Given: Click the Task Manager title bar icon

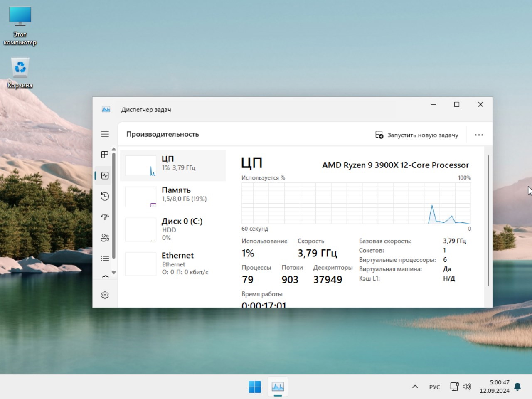Looking at the screenshot, I should click(106, 109).
